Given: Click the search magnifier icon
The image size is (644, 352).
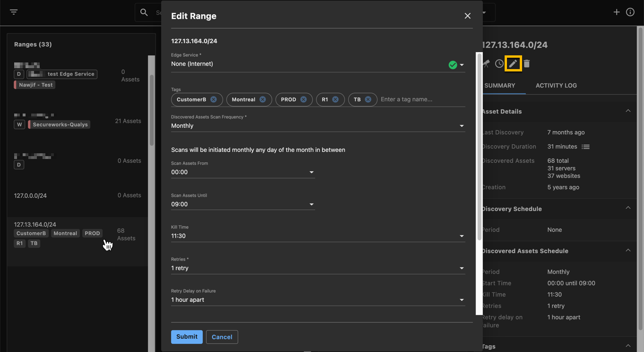Looking at the screenshot, I should 144,12.
